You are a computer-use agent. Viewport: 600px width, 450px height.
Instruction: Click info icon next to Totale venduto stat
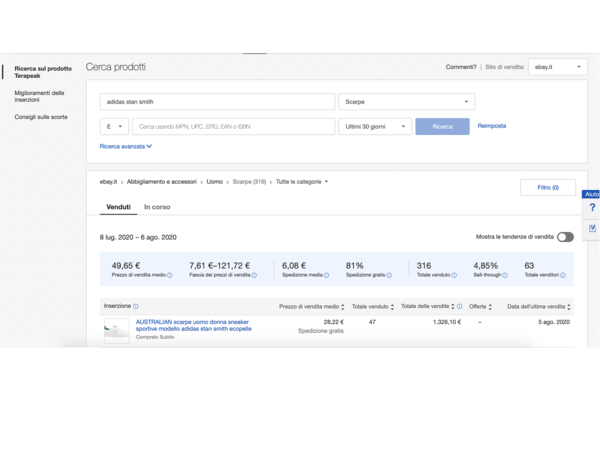click(x=454, y=275)
